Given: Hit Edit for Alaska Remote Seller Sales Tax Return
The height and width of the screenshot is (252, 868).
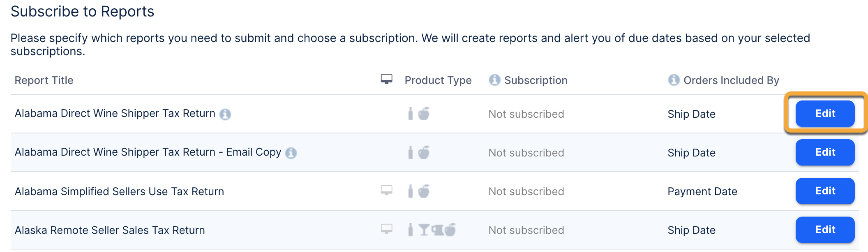Looking at the screenshot, I should (825, 230).
